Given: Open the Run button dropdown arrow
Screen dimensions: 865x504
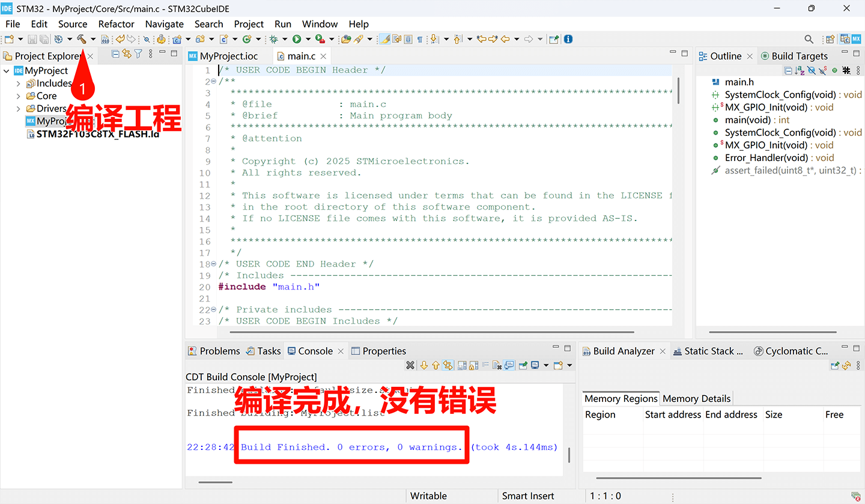Looking at the screenshot, I should 308,39.
